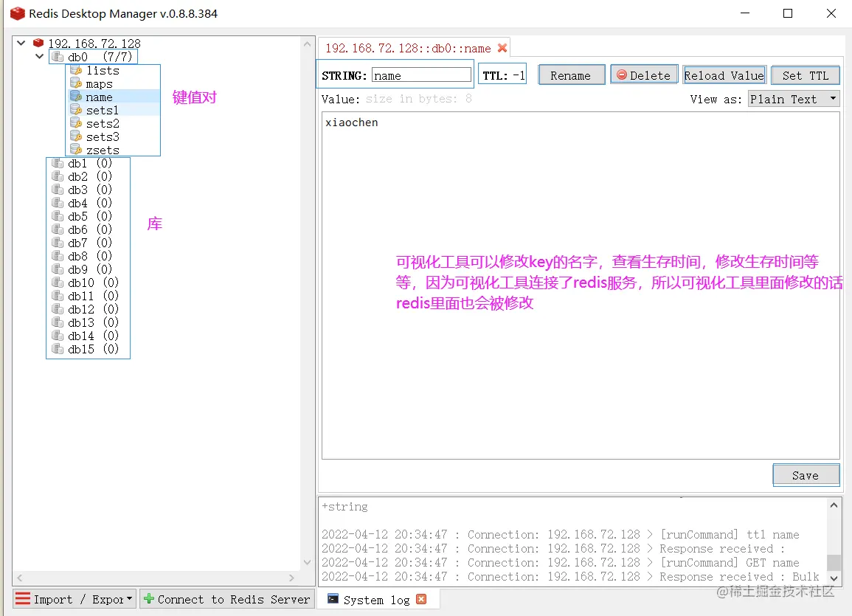852x616 pixels.
Task: Select the lists key icon
Action: [76, 70]
